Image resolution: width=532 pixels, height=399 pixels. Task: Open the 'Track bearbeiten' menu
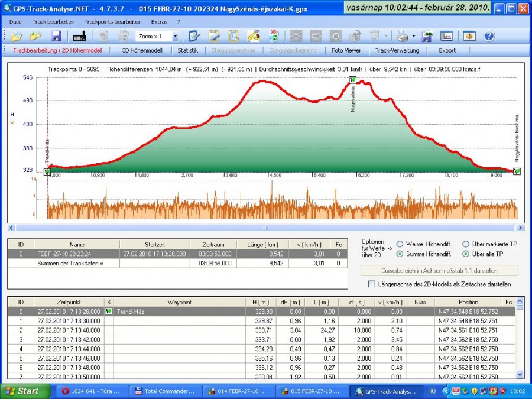(53, 21)
